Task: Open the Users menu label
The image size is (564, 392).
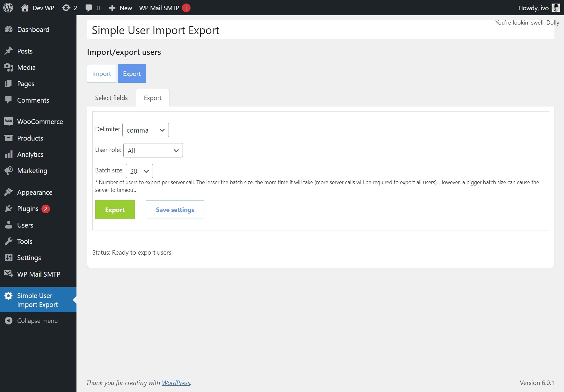Action: coord(25,225)
